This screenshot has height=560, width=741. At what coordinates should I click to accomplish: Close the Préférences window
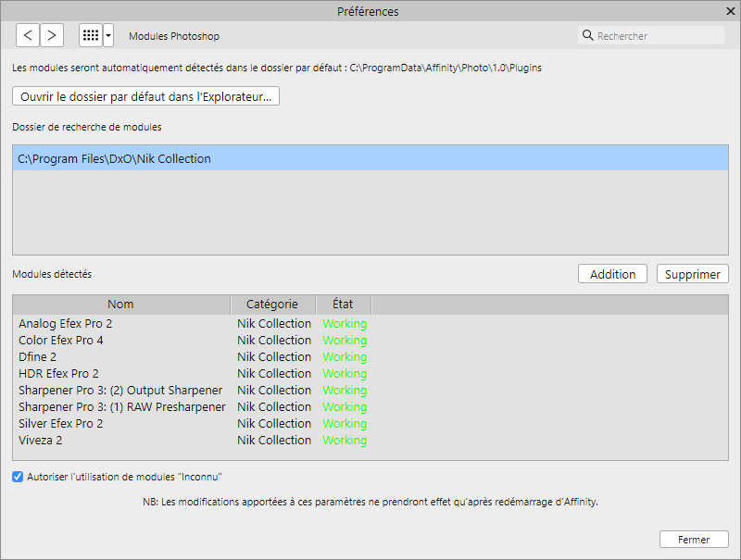tap(730, 11)
